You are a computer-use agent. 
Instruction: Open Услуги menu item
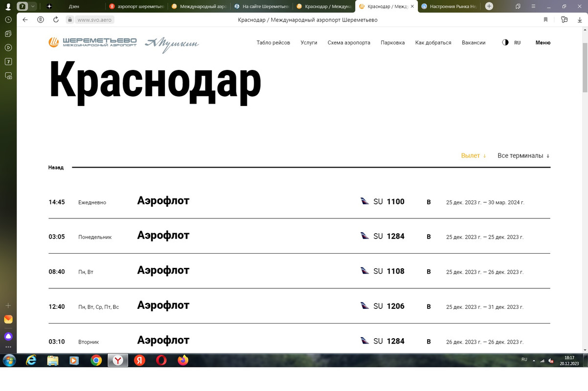tap(309, 43)
